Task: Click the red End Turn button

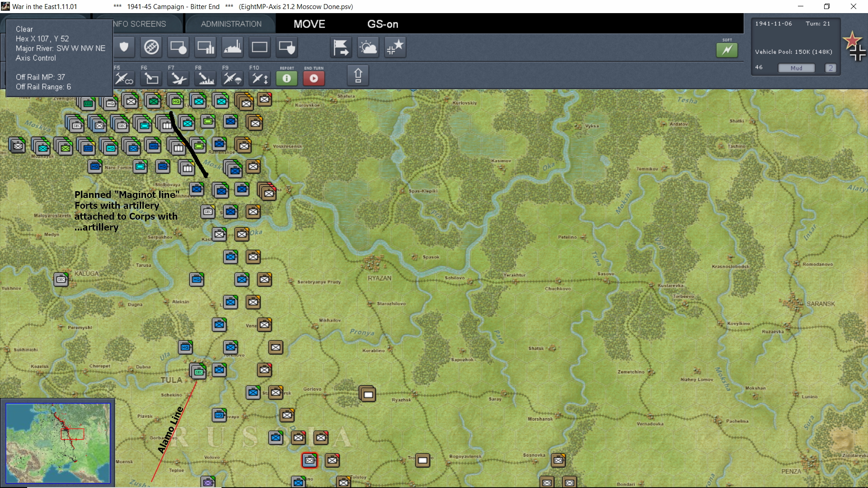Action: pyautogui.click(x=314, y=78)
